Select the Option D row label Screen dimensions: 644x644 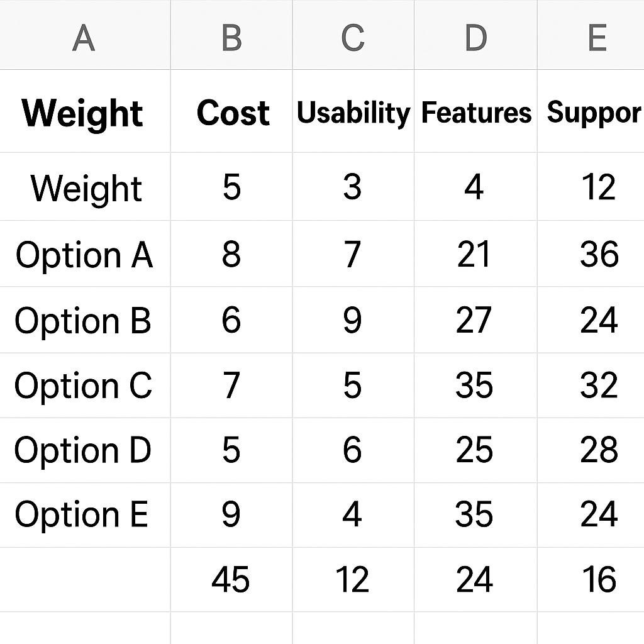pyautogui.click(x=84, y=450)
